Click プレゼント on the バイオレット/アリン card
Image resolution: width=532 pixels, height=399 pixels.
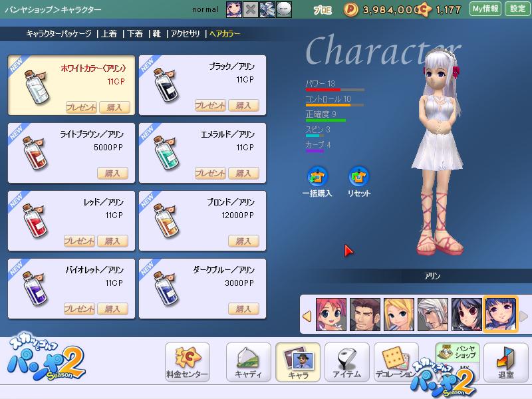click(x=79, y=309)
